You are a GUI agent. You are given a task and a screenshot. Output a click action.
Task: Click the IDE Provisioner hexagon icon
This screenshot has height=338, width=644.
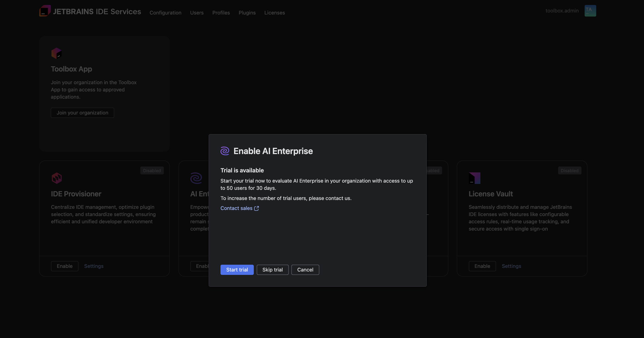[57, 178]
